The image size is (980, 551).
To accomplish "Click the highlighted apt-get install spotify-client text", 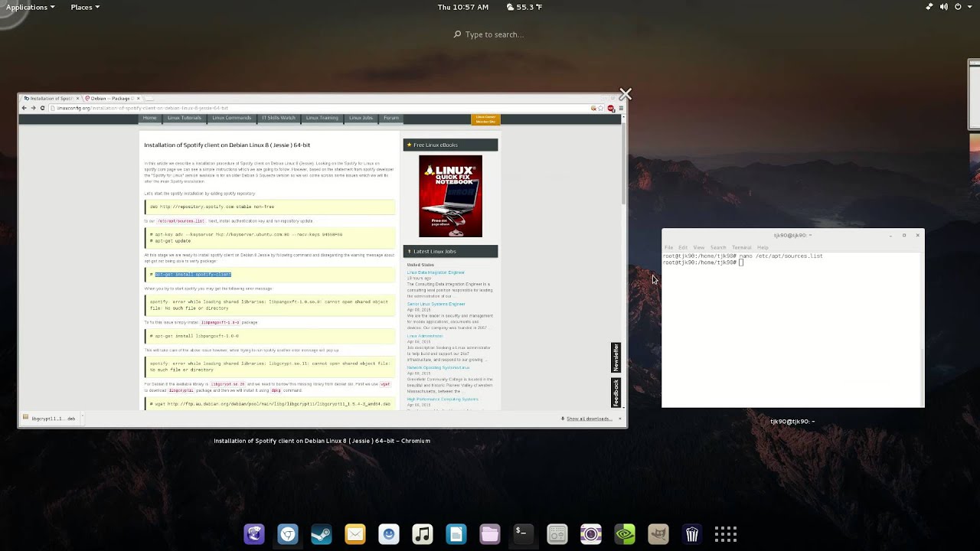I will tap(193, 274).
